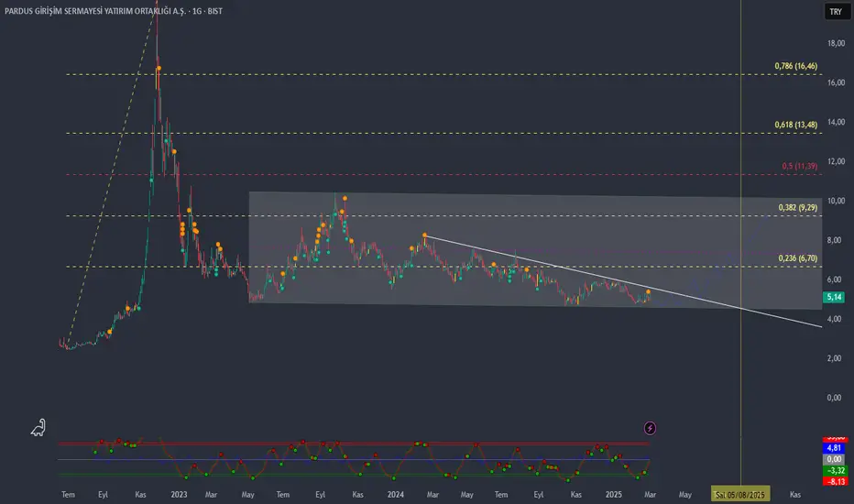The width and height of the screenshot is (854, 504).
Task: Click the purple lightning bolt icon
Action: point(650,428)
